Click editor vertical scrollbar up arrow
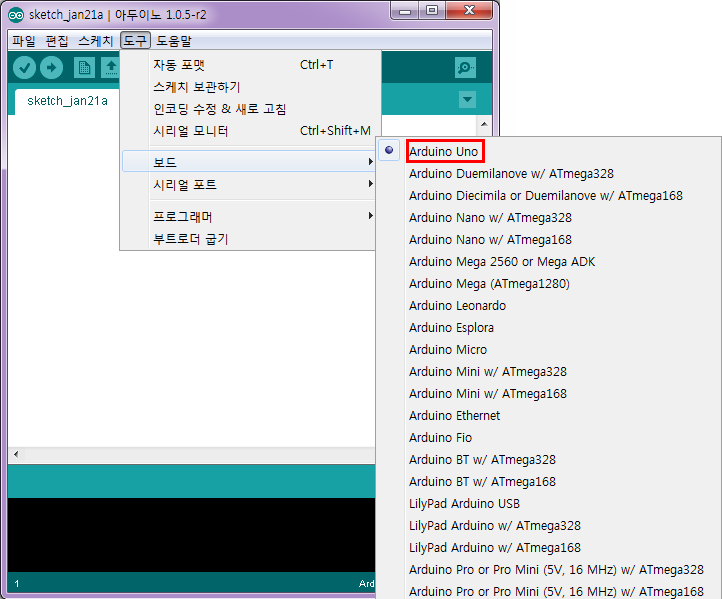Image resolution: width=722 pixels, height=599 pixels. tap(484, 124)
